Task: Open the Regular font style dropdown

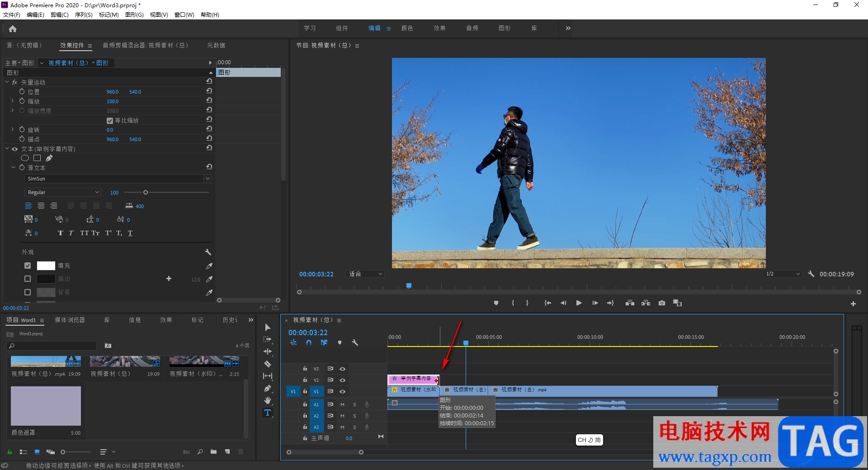Action: 62,192
